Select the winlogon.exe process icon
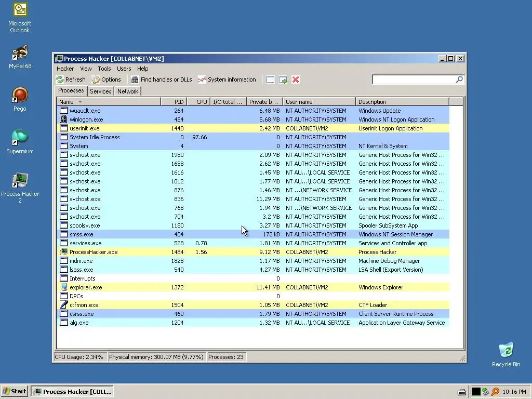The height and width of the screenshot is (399, 532). click(64, 119)
